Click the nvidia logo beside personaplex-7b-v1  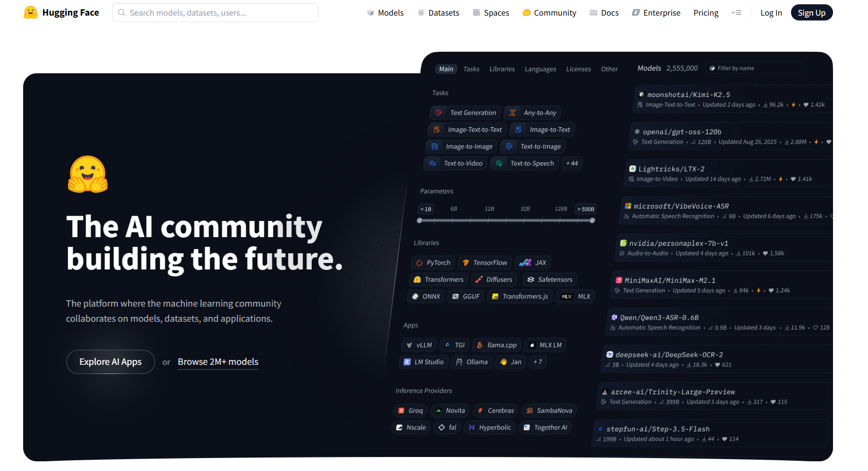click(x=624, y=243)
